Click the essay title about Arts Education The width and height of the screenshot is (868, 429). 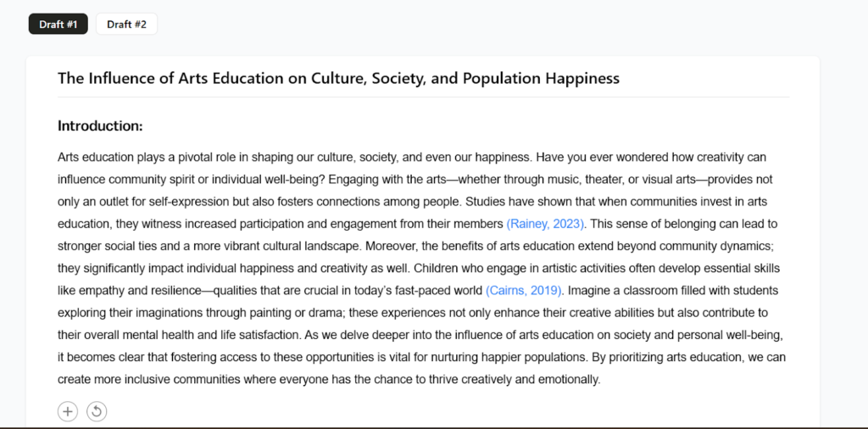[338, 78]
